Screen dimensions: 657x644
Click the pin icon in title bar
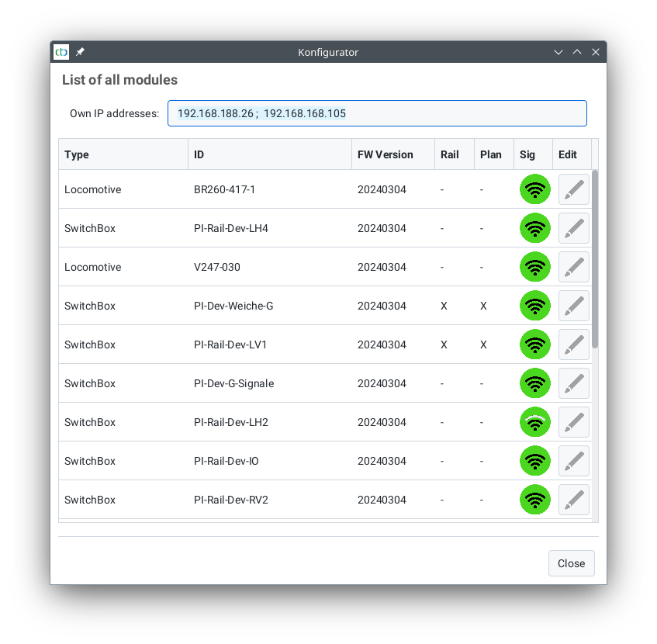point(80,52)
